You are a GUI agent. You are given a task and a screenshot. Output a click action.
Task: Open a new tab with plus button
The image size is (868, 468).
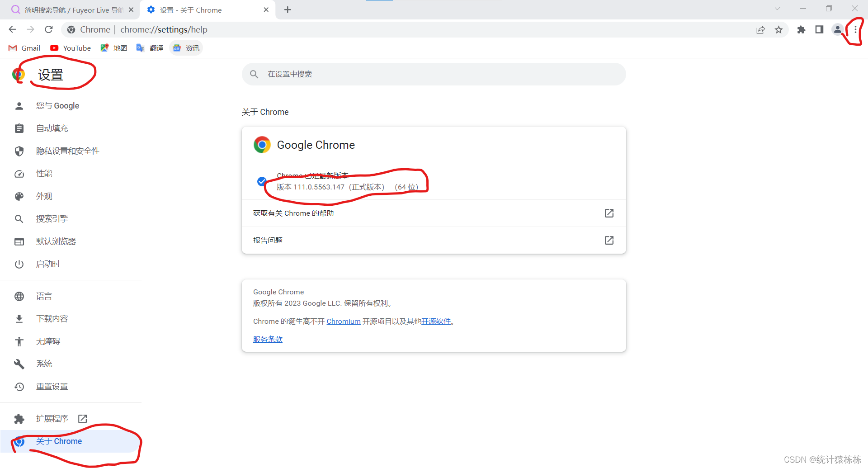point(288,9)
